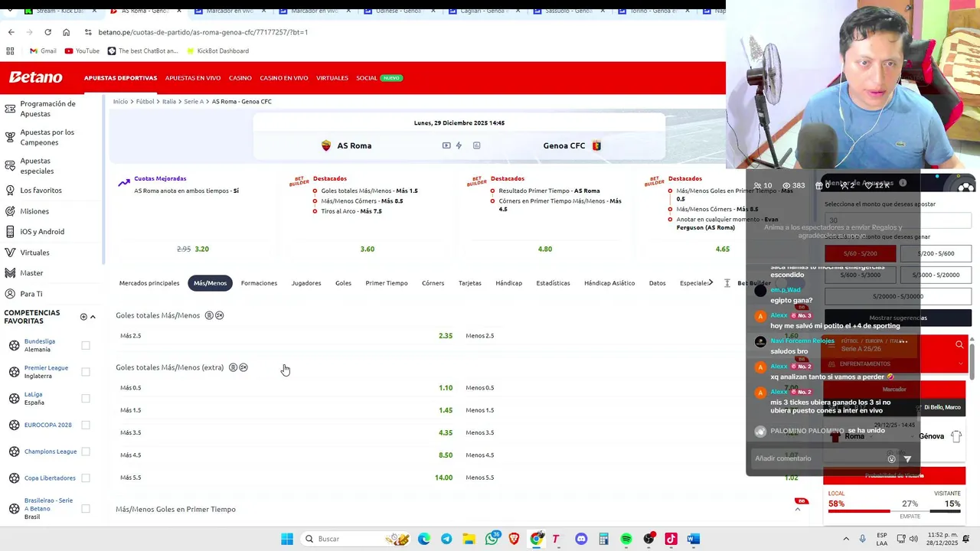
Task: Select the Jugadores tab
Action: (x=306, y=283)
